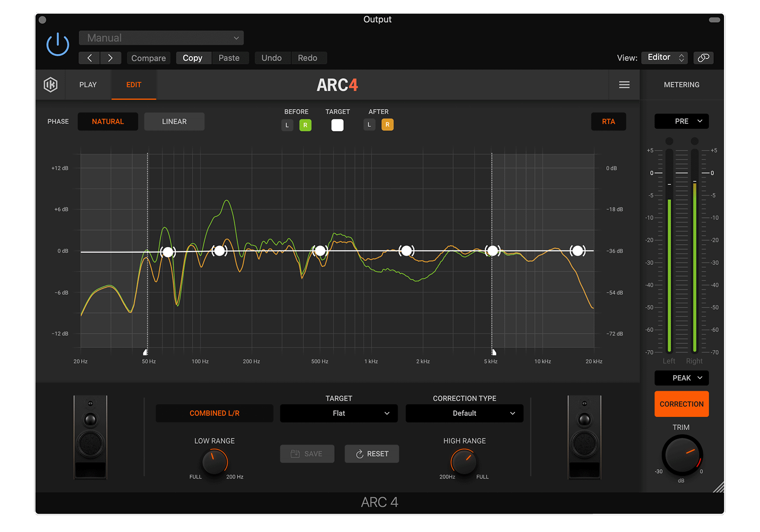Click the Compare button
Screen dimensions: 760x532
(148, 58)
